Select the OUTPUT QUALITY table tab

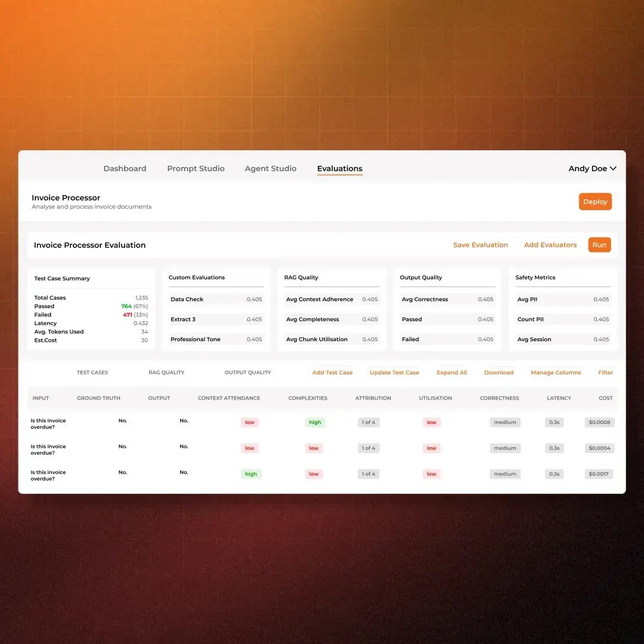coord(247,373)
